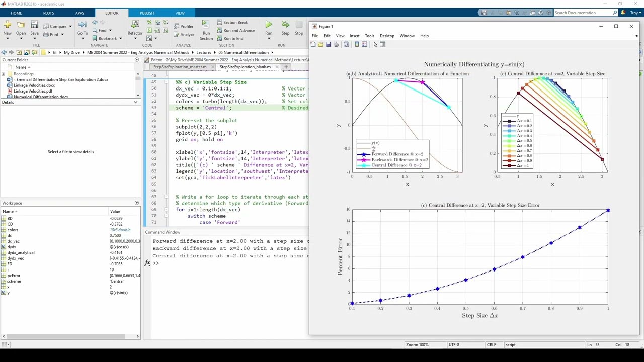This screenshot has width=644, height=362.
Task: Open the Current Folder panel actions menu
Action: [136, 60]
